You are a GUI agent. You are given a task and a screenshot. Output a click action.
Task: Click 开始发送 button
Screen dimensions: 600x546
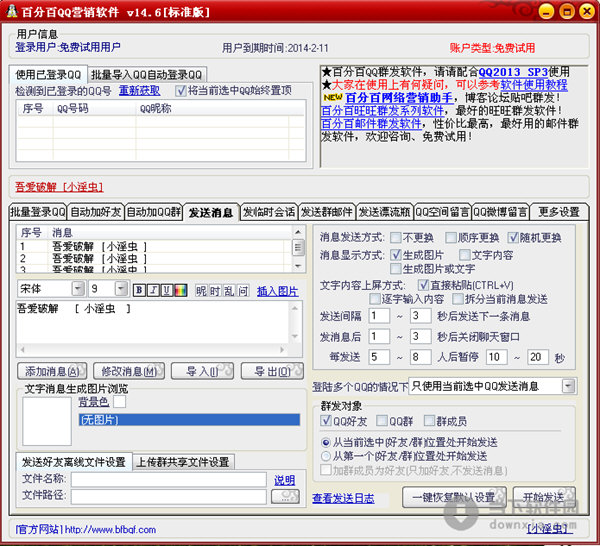click(x=544, y=497)
